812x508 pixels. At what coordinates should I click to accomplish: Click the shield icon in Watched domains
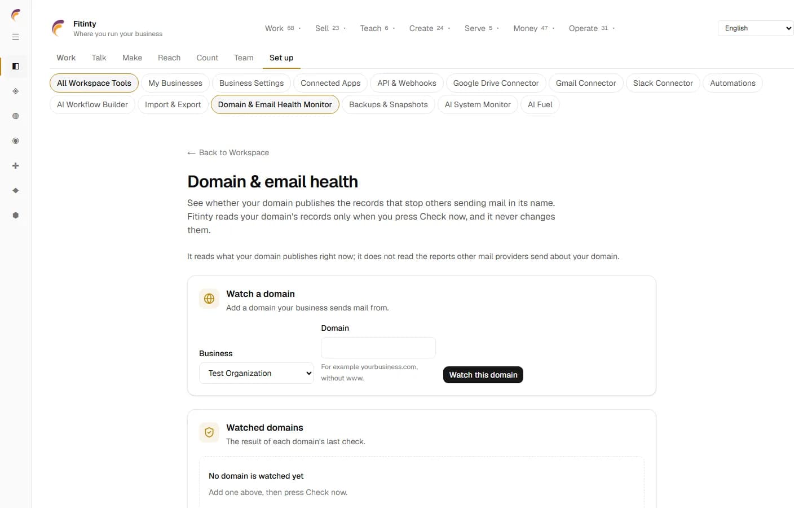click(x=209, y=432)
